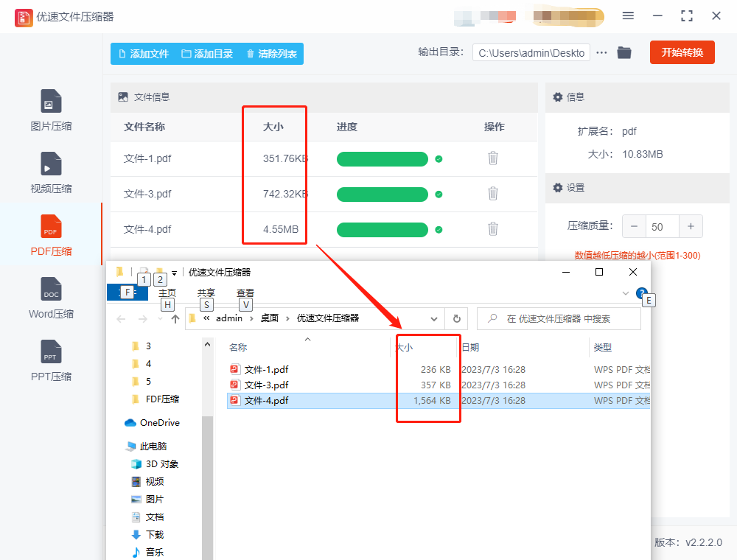Open folder 3 in navigation pane
737x560 pixels.
click(x=141, y=346)
